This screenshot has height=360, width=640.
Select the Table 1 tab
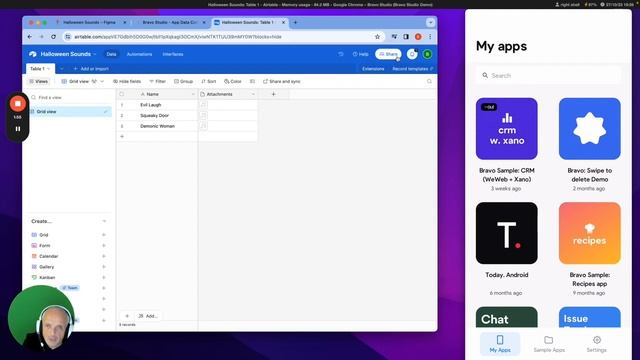(x=40, y=69)
